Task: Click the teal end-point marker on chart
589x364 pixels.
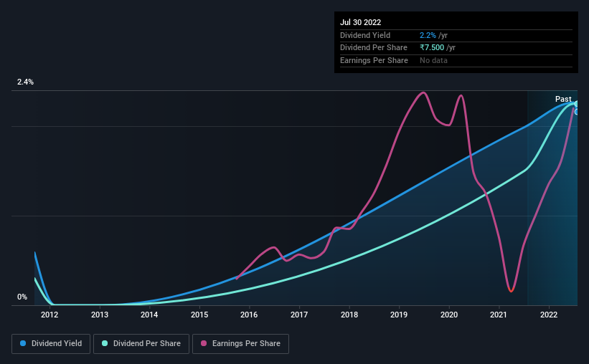Action: [576, 104]
